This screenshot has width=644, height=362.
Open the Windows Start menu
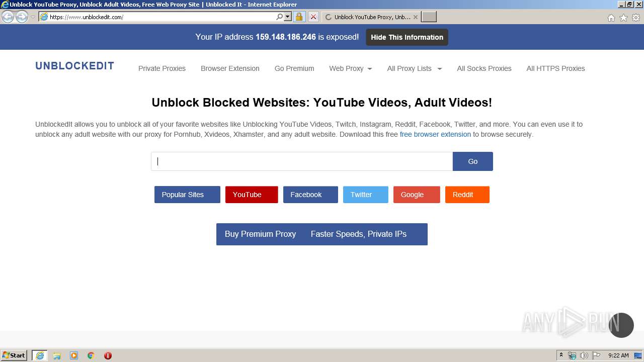(14, 355)
